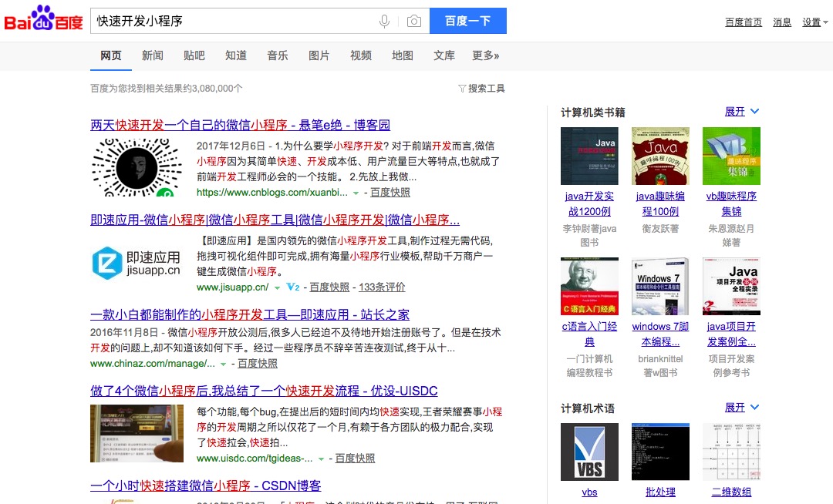
Task: Click the java项目开发案例全 text link
Action: tap(731, 334)
